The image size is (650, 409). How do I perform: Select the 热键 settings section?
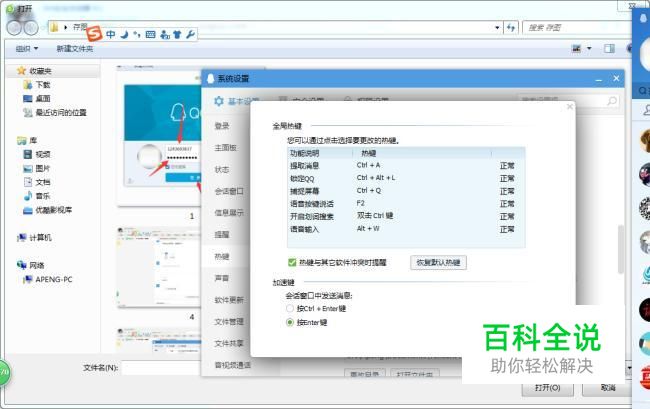pyautogui.click(x=222, y=257)
